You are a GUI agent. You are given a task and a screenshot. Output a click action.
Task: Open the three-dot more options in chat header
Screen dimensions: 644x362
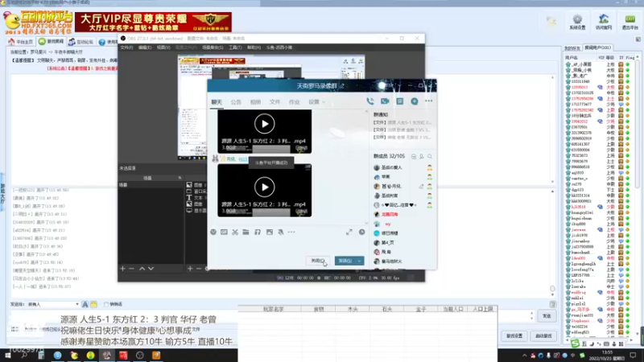[429, 101]
